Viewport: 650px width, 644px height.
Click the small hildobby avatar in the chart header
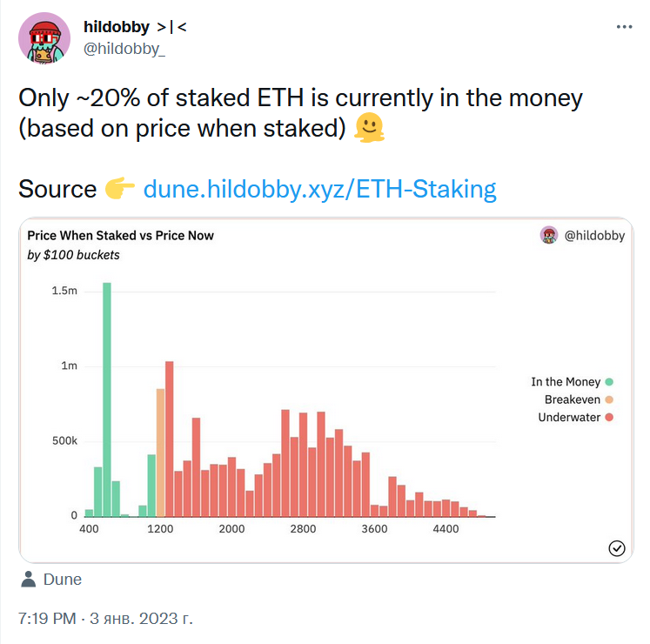(549, 235)
